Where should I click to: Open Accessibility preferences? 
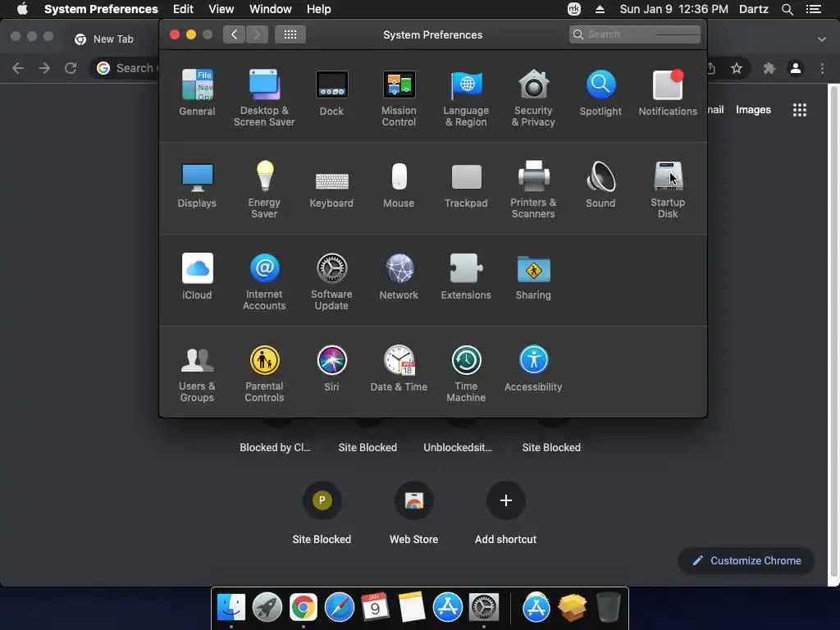pos(533,368)
